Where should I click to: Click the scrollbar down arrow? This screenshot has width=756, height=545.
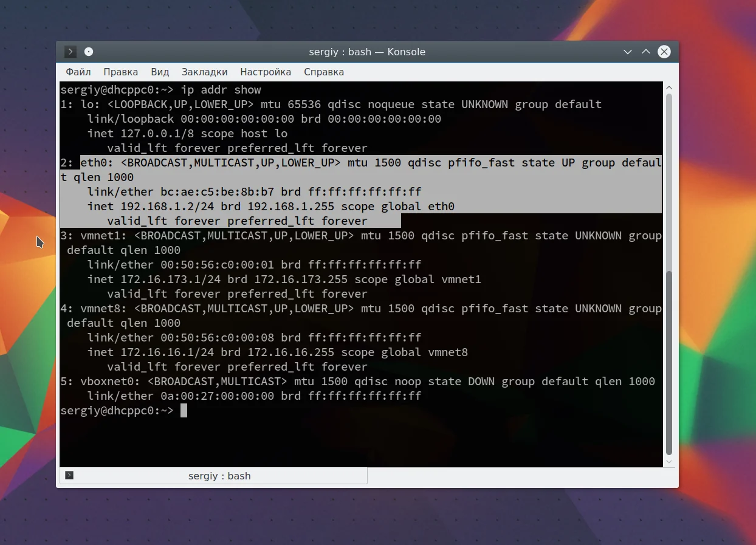coord(669,462)
